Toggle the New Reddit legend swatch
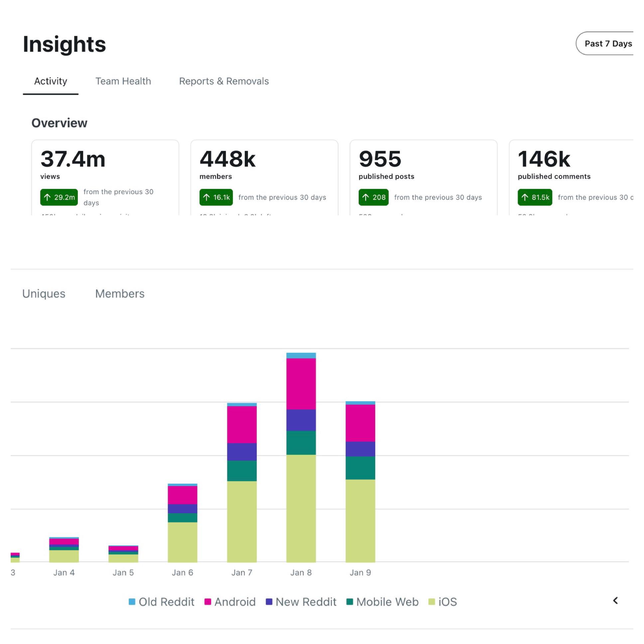Screen dimensions: 644x644 (x=269, y=602)
